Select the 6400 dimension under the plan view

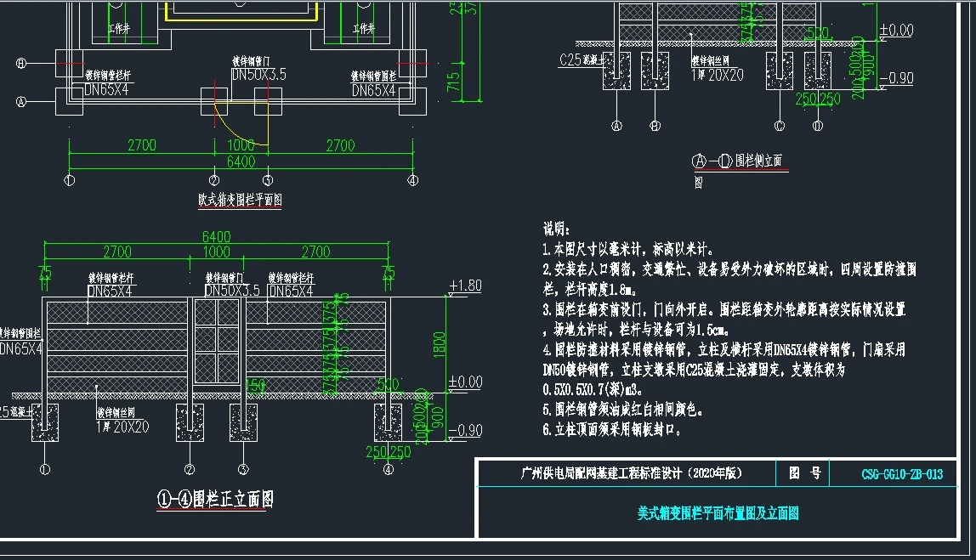(240, 161)
